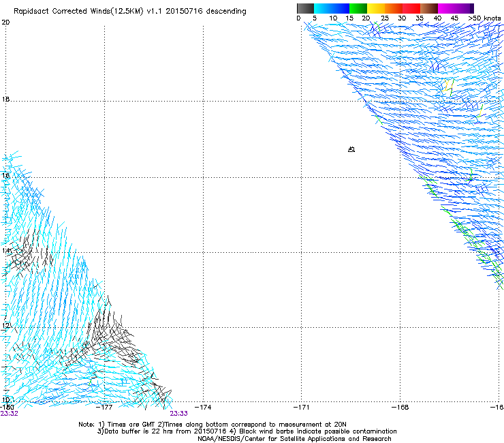Click the longitude label '-174'
Screen dimensions: 504x443
click(203, 408)
